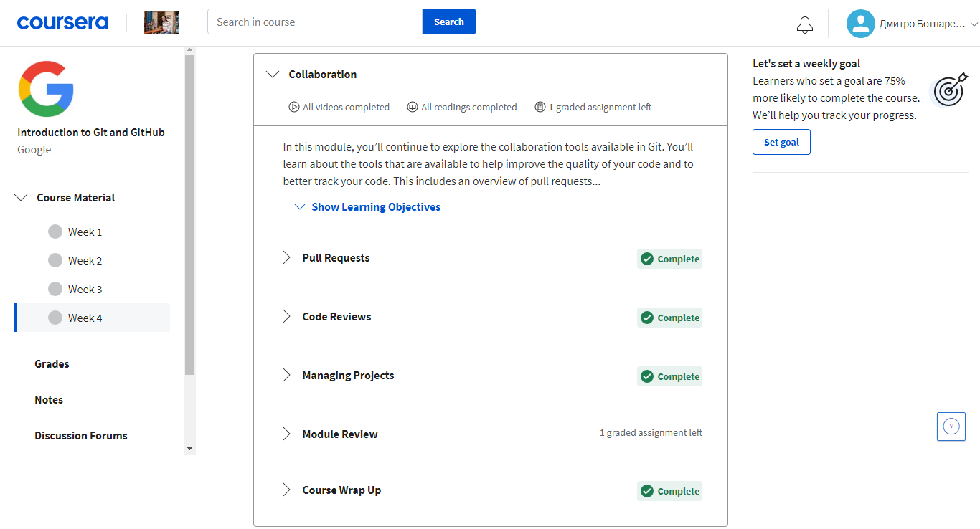980x529 pixels.
Task: Click the user profile avatar icon
Action: tap(860, 24)
